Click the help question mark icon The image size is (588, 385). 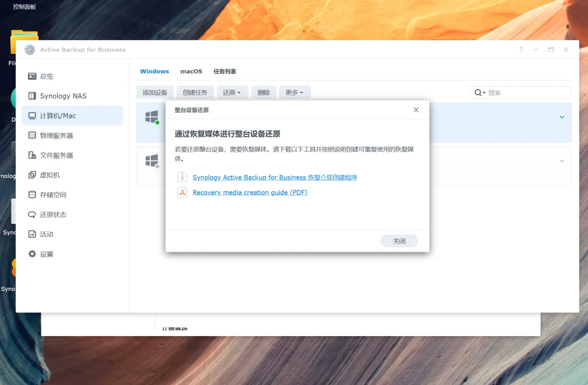click(x=520, y=49)
